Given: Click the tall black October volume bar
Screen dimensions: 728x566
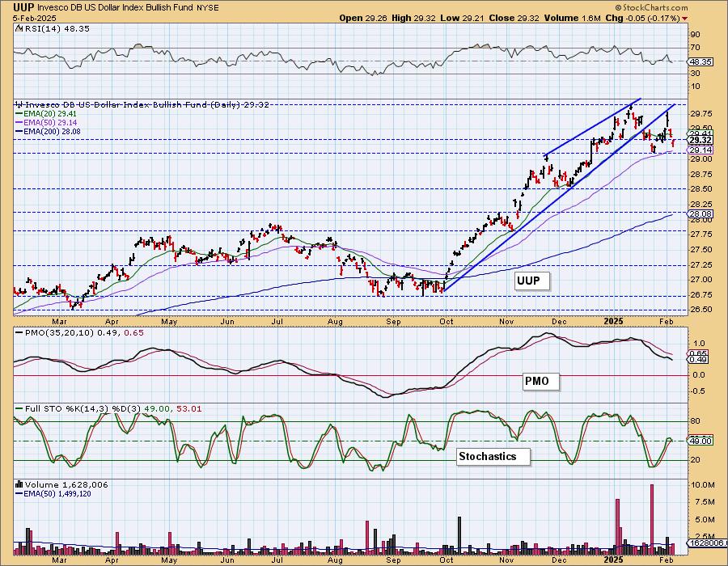Looking at the screenshot, I should pyautogui.click(x=459, y=535).
